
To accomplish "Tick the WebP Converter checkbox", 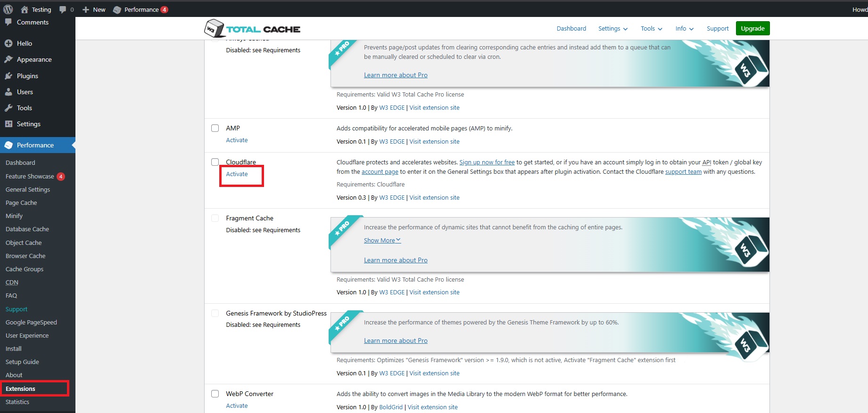I will pos(215,394).
